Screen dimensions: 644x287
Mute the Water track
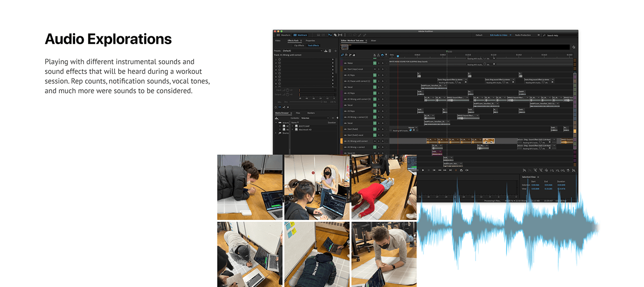point(374,63)
